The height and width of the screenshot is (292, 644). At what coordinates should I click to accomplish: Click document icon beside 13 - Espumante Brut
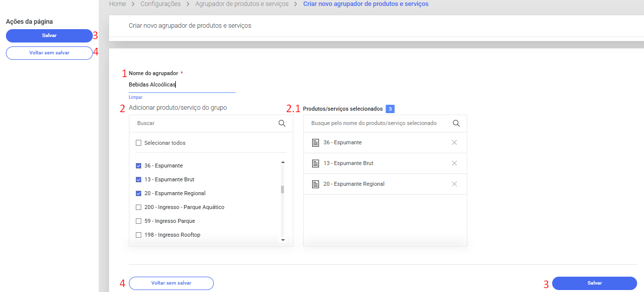pyautogui.click(x=316, y=163)
